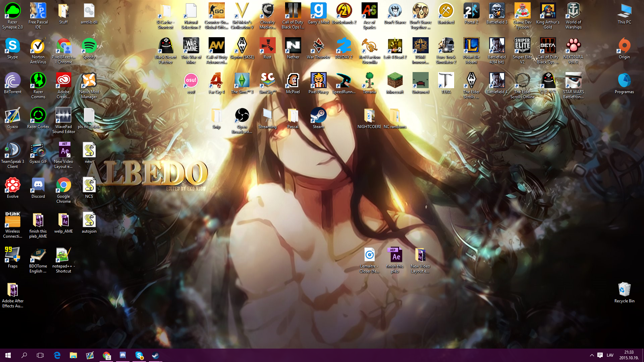Launch Borderlands 2 shortcut
Screen dimensions: 644x362
click(344, 13)
